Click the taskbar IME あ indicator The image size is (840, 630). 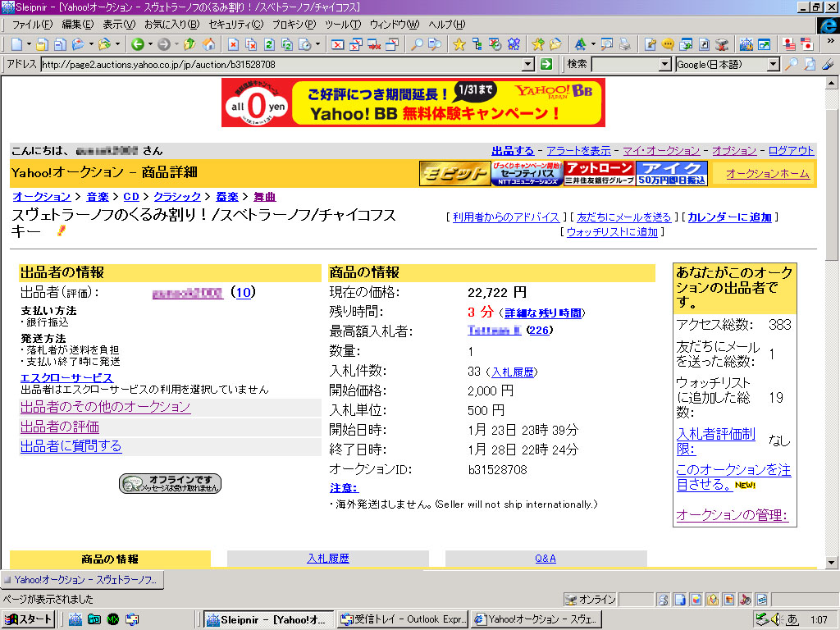coord(792,620)
